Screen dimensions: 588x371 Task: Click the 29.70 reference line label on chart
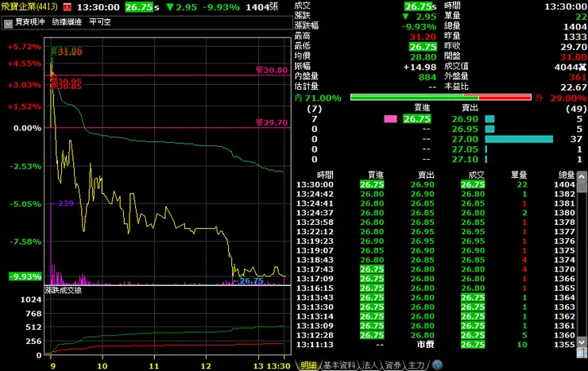(x=272, y=122)
